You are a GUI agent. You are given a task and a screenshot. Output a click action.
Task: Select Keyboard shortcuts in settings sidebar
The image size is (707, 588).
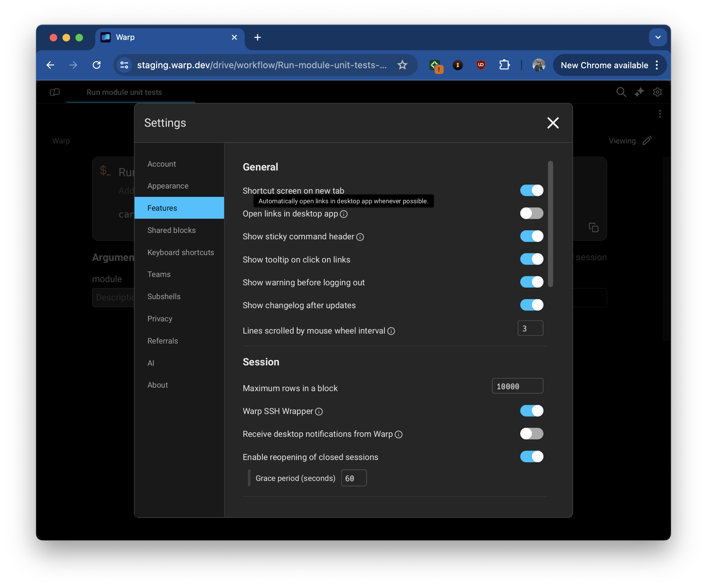click(x=181, y=252)
